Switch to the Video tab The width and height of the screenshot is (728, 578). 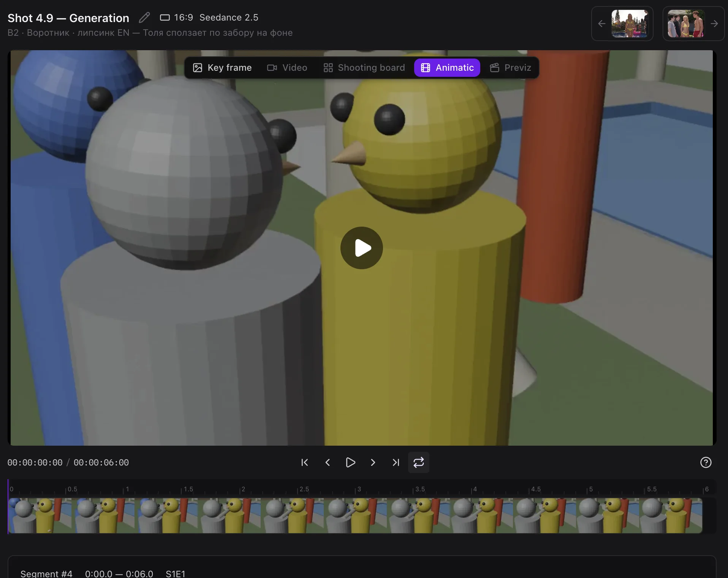(x=287, y=68)
